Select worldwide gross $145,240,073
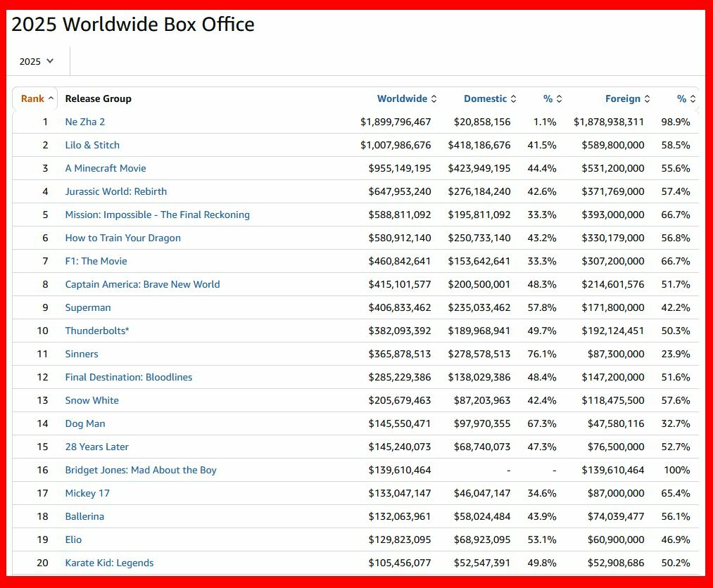 [400, 447]
